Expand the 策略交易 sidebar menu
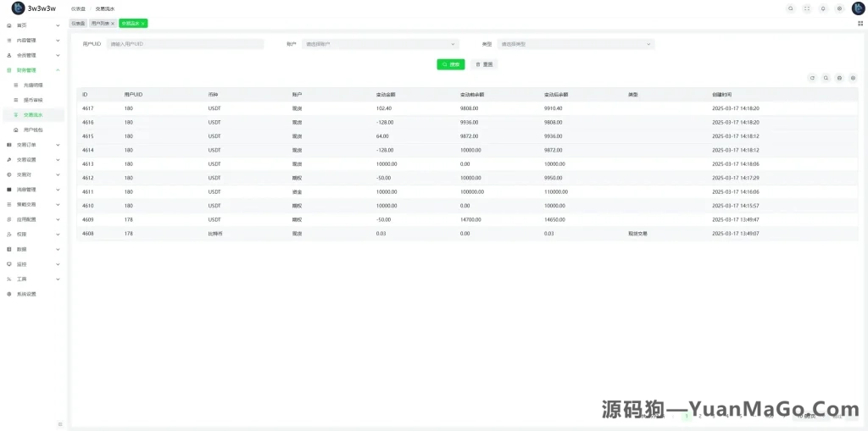 [33, 205]
